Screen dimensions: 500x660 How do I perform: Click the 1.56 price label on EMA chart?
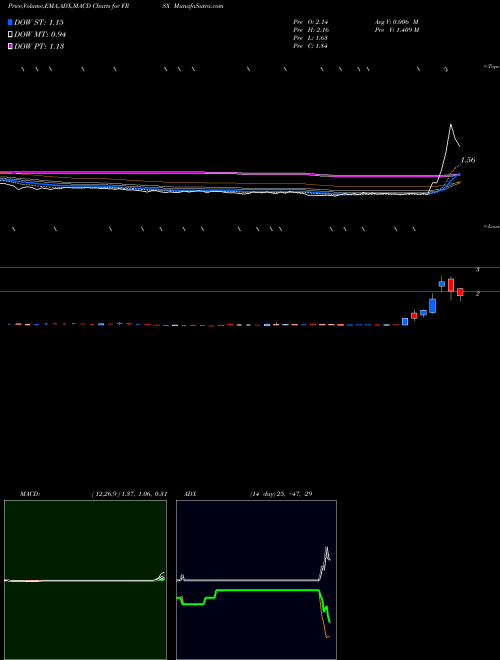[468, 160]
